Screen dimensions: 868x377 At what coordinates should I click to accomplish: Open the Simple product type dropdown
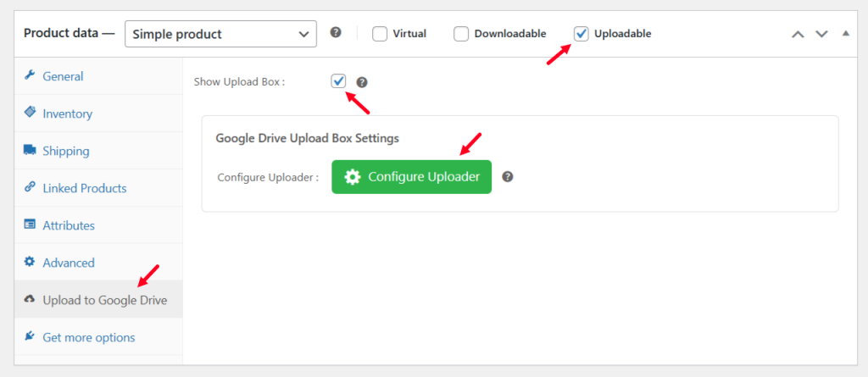(221, 34)
